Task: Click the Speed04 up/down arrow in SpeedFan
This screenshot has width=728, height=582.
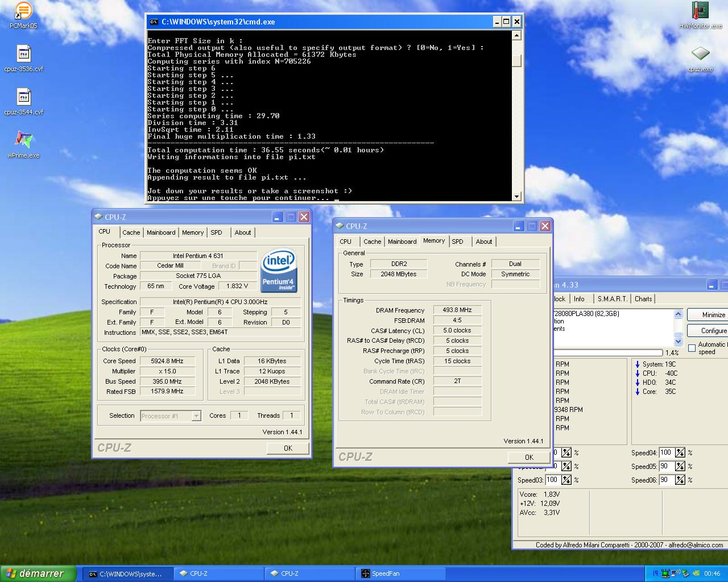Action: [x=680, y=453]
